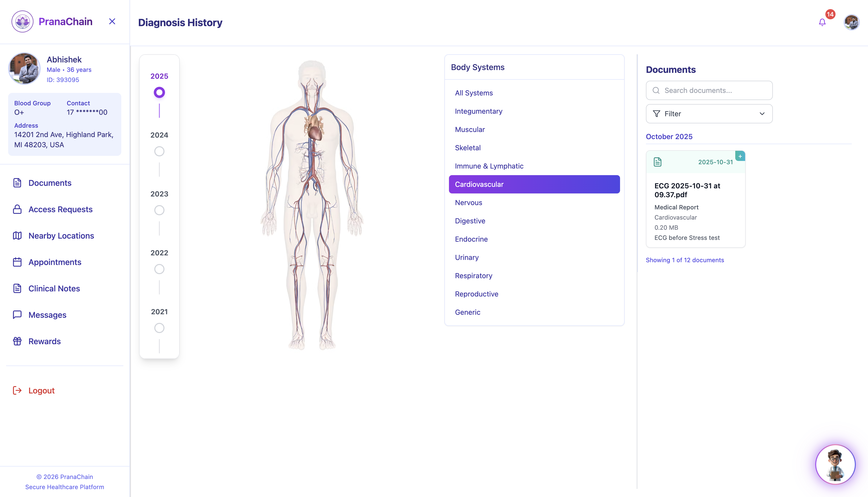Click the Showing 1 of 12 documents link

[685, 260]
